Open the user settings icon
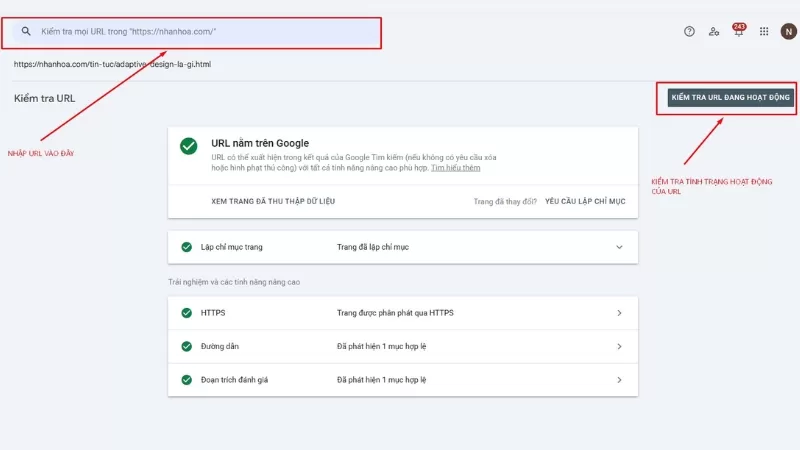The height and width of the screenshot is (450, 800). coord(714,32)
